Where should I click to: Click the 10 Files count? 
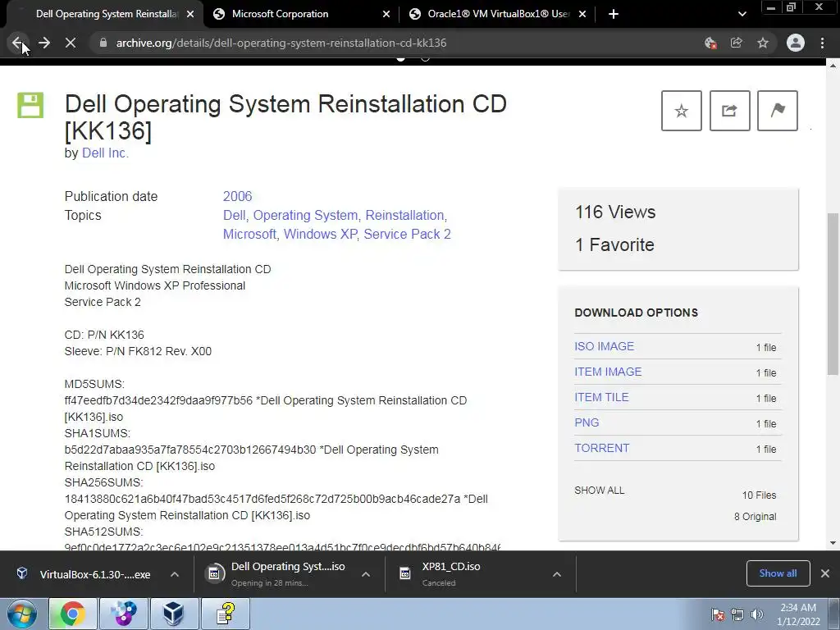759,495
